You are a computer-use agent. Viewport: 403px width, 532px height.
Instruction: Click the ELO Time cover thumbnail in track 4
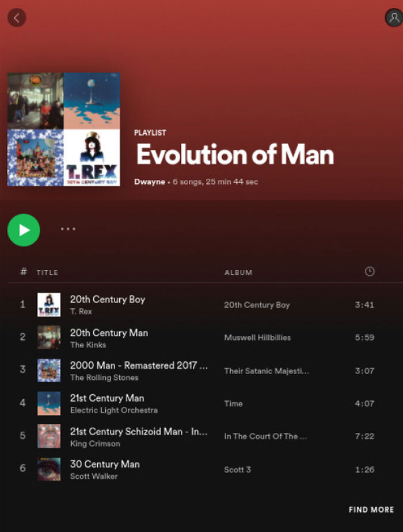point(49,403)
